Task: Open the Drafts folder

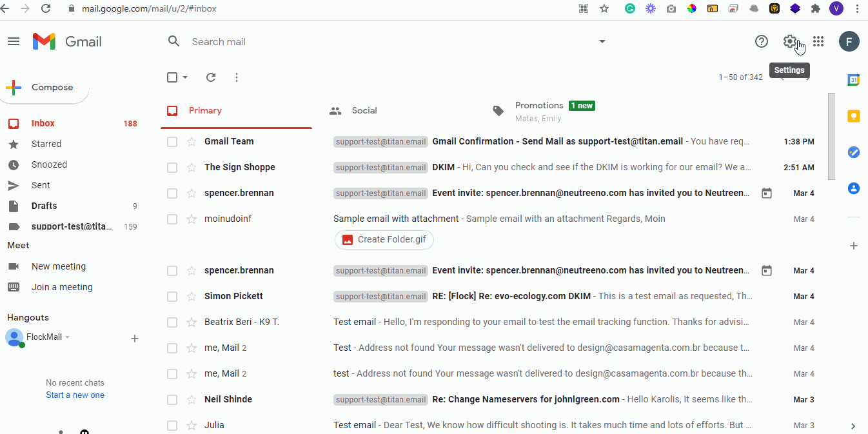Action: click(43, 205)
